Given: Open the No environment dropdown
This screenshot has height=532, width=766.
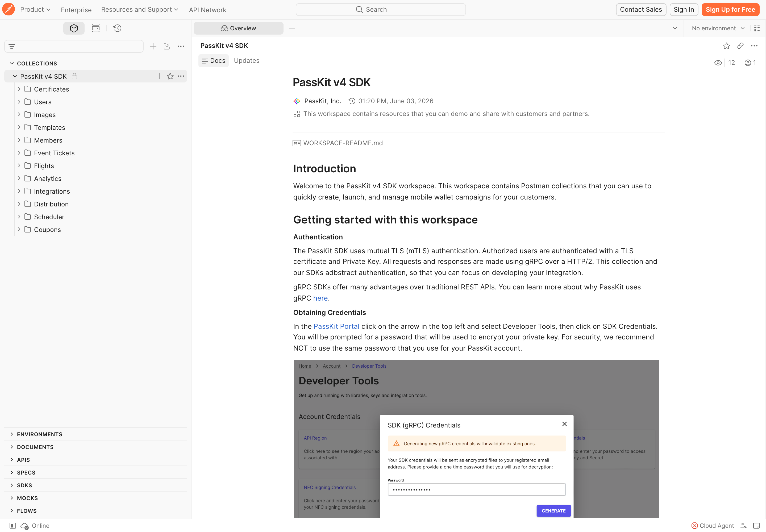Looking at the screenshot, I should coord(718,28).
